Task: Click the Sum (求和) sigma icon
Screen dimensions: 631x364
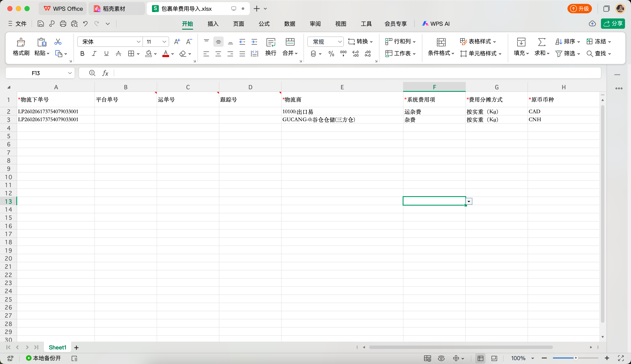Action: (542, 42)
